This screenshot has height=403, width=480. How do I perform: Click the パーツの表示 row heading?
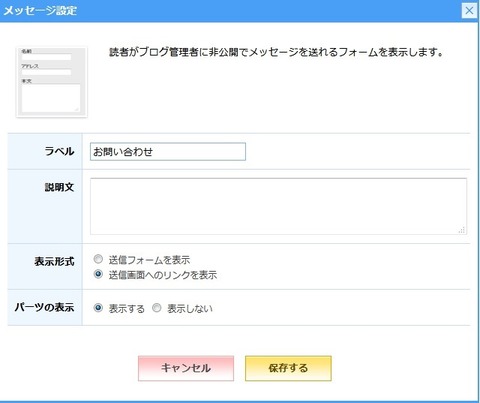[44, 307]
